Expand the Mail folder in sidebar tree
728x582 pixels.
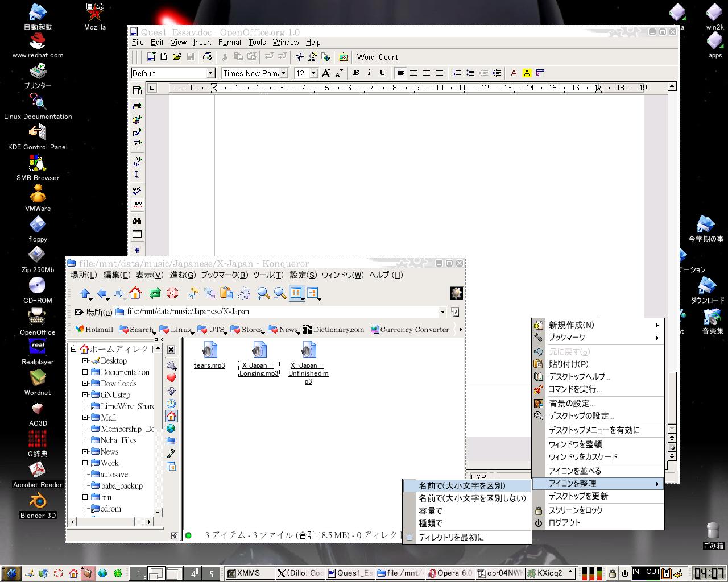(85, 418)
